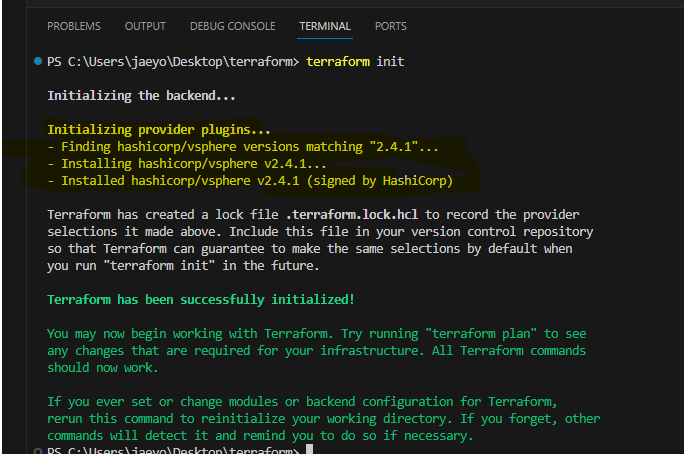Click 'Initializing provider plugins...' line
This screenshot has width=684, height=454.
(159, 130)
